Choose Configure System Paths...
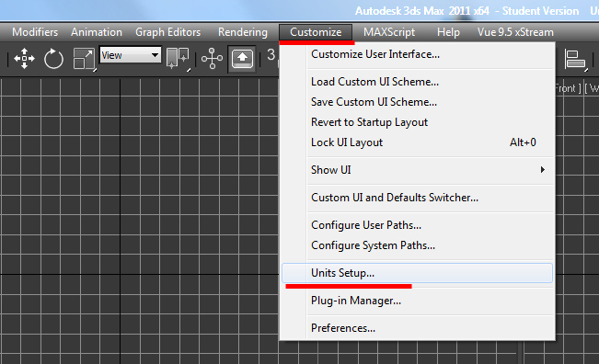Screen dimensions: 599x364 coord(417,245)
